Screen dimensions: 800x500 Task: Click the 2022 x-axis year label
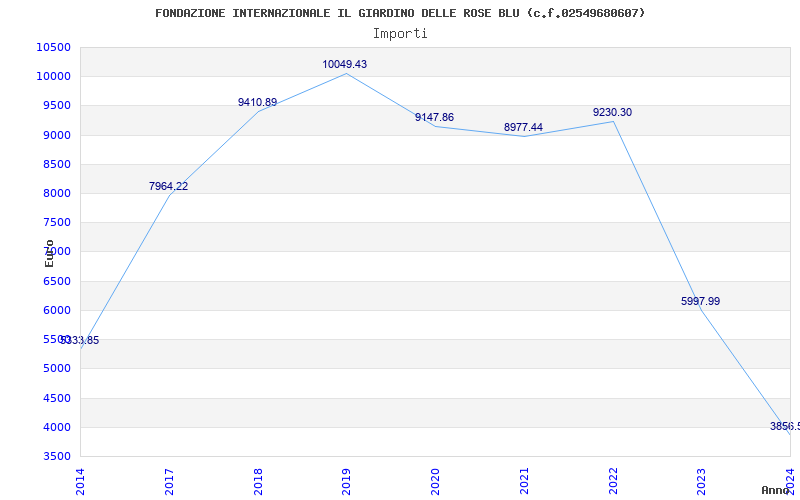pos(613,481)
